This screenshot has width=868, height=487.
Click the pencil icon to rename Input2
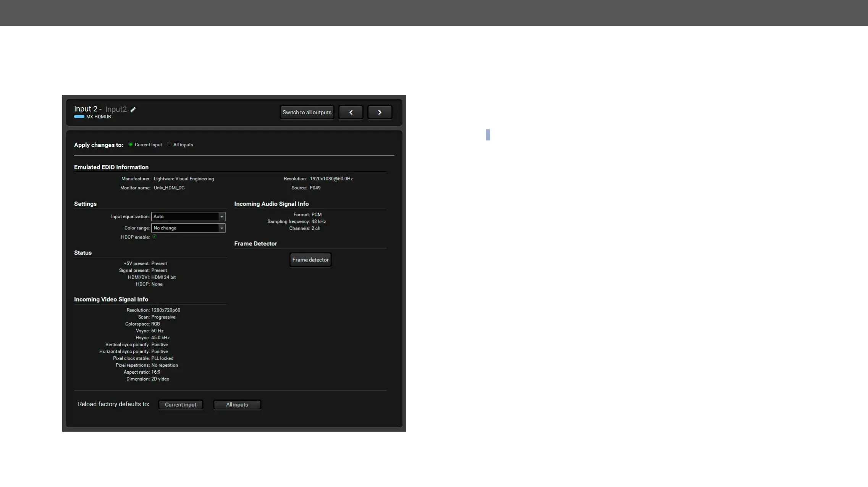click(x=133, y=110)
